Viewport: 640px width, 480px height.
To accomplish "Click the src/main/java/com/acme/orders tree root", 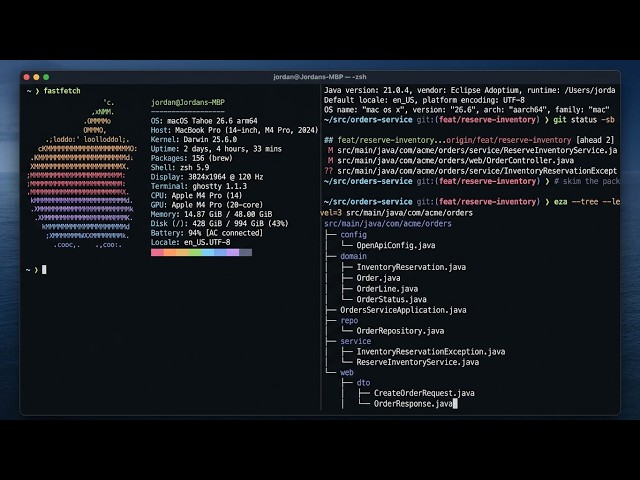I will point(388,224).
